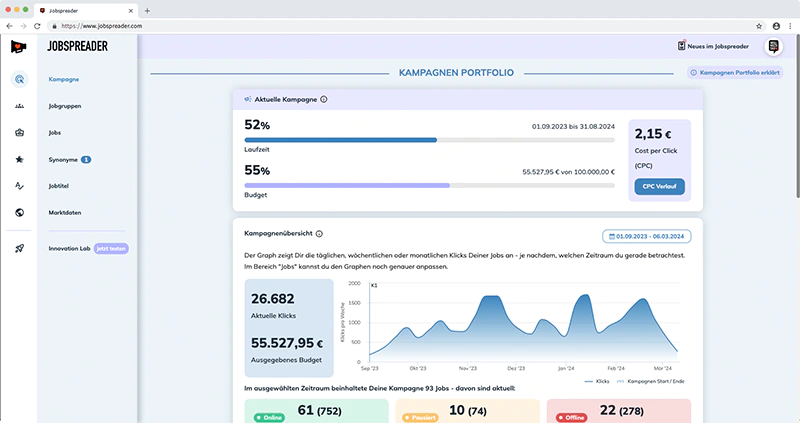This screenshot has width=800, height=423.
Task: Open the Jobtitel text sidebar icon
Action: tap(19, 186)
